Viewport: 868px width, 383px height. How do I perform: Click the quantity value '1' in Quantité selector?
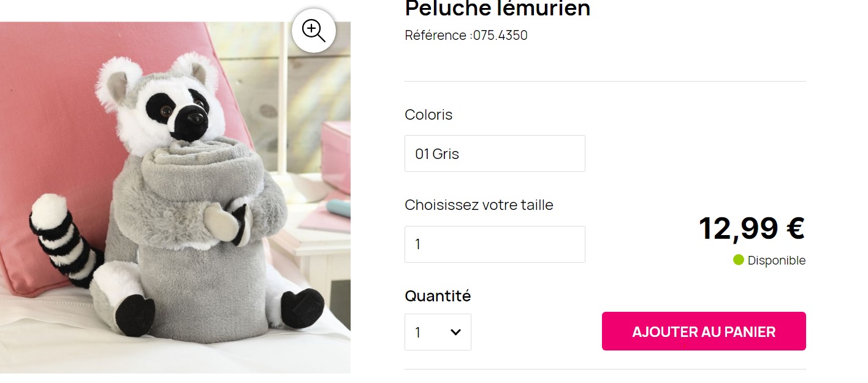point(418,333)
